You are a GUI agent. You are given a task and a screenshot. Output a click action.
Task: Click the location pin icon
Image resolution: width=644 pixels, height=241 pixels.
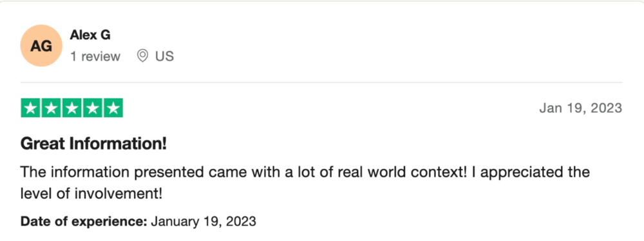pos(142,56)
